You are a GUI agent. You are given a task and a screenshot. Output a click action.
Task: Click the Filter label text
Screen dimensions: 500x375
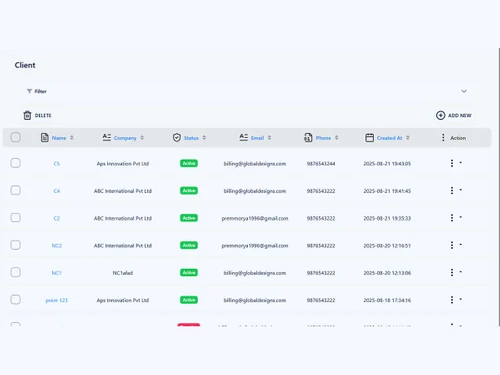click(x=41, y=91)
